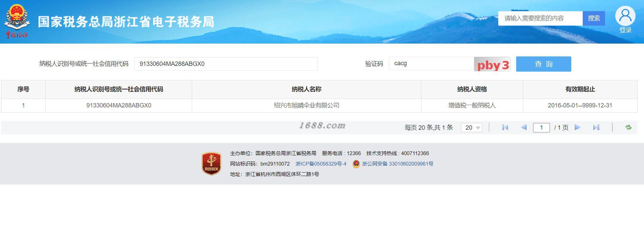644x249 pixels.
Task: Open the 浙公网安备 33010602009961号 link
Action: [x=397, y=164]
